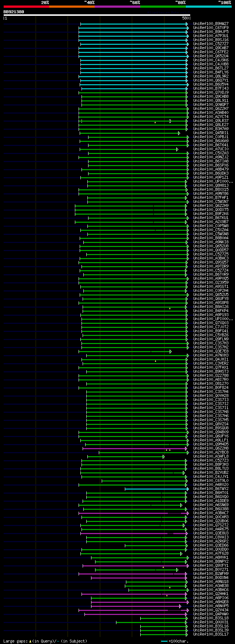Select label UniRef100_C5WSN7
235x644 pixels.
click(211, 202)
